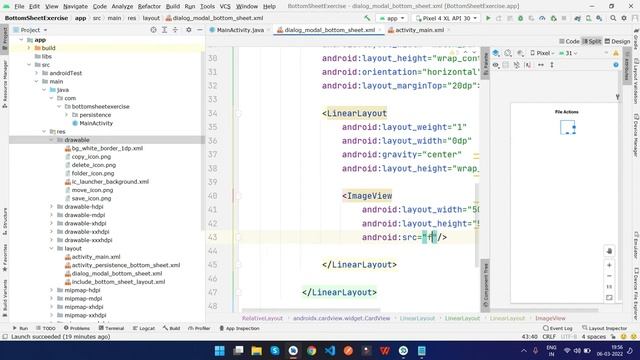This screenshot has width=640, height=360.
Task: Collapse the src folder
Action: [x=29, y=64]
